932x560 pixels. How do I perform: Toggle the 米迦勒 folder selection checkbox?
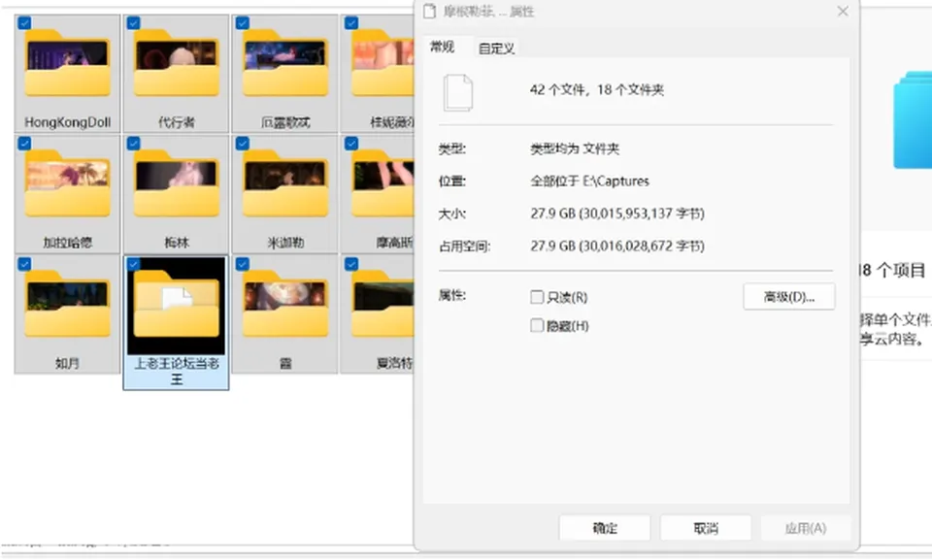[242, 144]
